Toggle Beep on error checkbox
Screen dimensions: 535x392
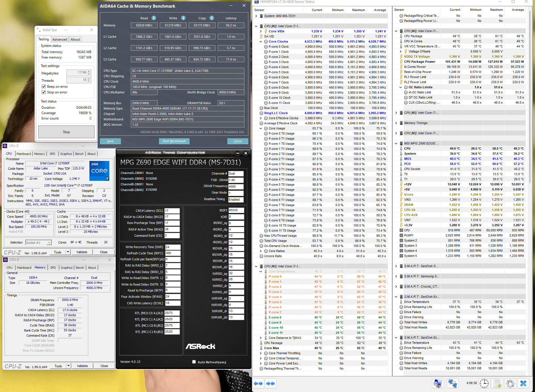pos(44,87)
